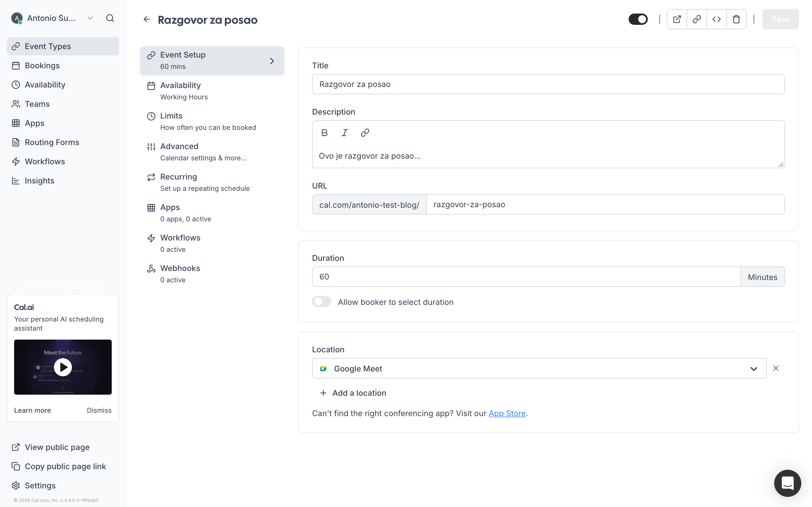
Task: Go back with the left arrow
Action: [146, 19]
